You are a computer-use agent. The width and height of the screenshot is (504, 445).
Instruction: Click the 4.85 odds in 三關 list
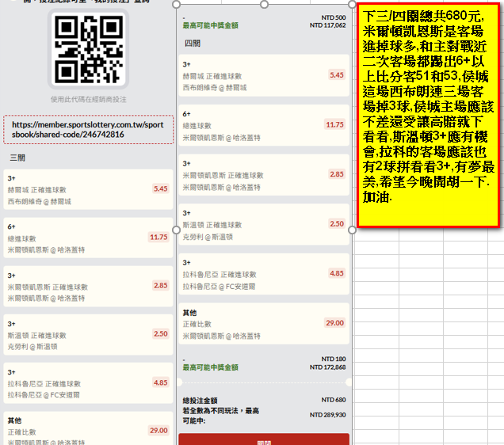pyautogui.click(x=160, y=382)
